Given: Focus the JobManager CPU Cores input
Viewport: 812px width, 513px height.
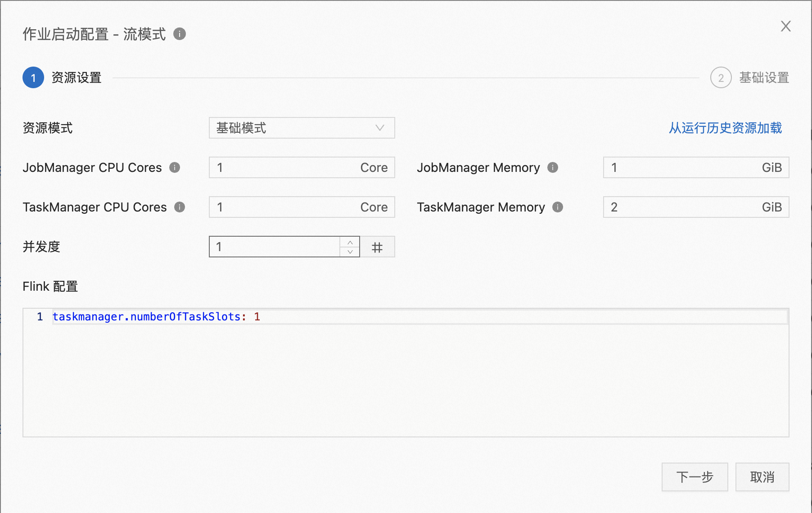Looking at the screenshot, I should (x=284, y=168).
